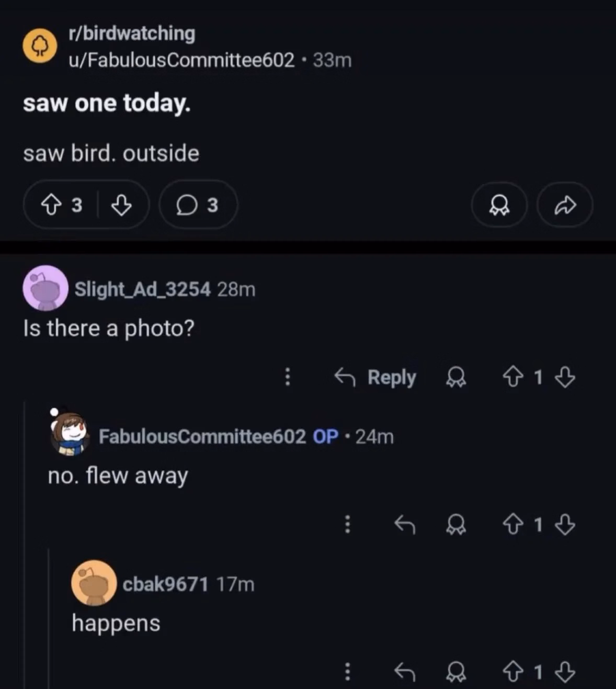Open u/FabulousCommittee602 profile in post header
The image size is (616, 689).
coord(181,60)
